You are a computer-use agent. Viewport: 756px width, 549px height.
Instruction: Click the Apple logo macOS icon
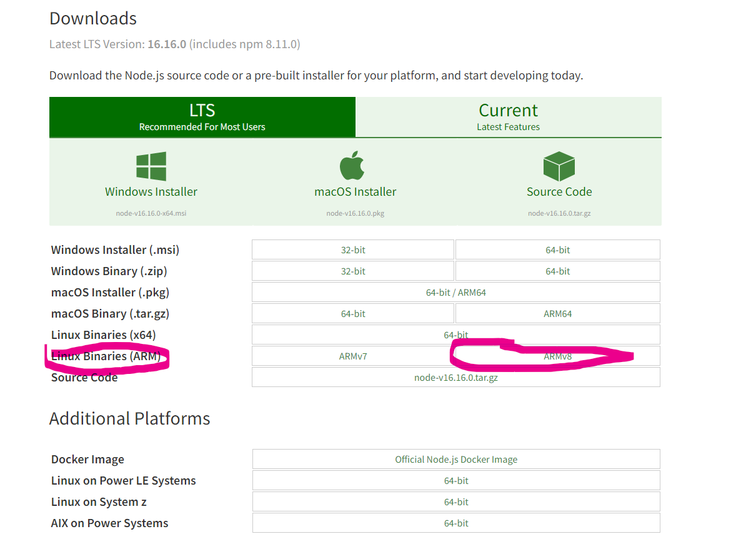(x=352, y=165)
